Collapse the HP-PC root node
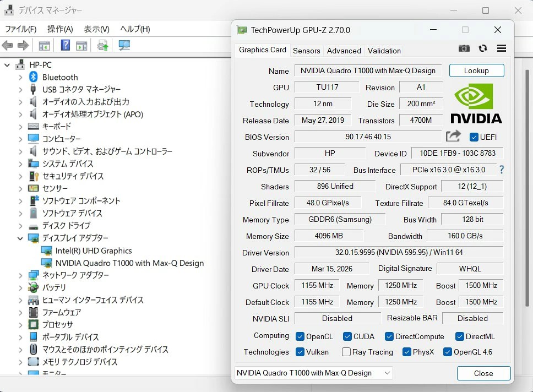The height and width of the screenshot is (392, 533). (x=7, y=64)
